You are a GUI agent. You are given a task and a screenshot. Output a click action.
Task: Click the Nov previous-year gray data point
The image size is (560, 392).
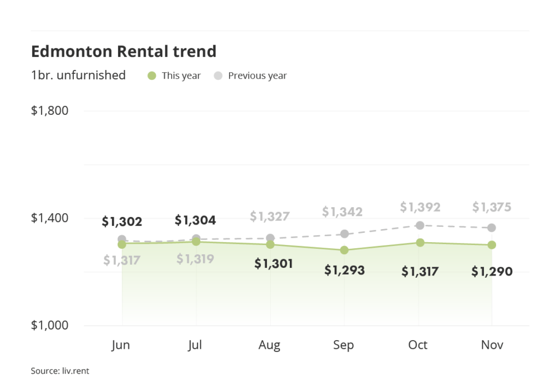point(492,227)
